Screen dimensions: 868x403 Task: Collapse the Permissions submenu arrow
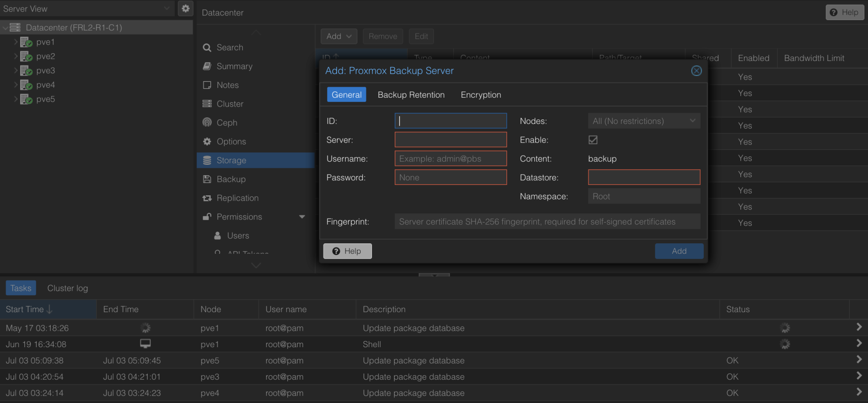302,217
